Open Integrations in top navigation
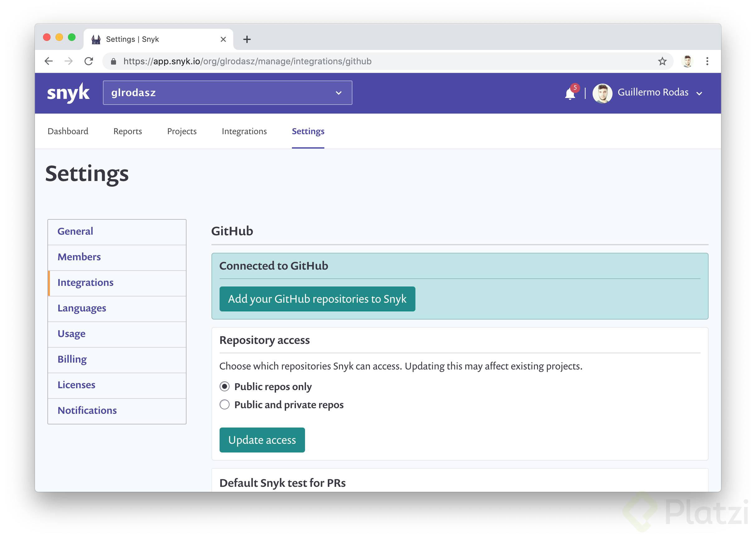The height and width of the screenshot is (538, 756). (244, 131)
